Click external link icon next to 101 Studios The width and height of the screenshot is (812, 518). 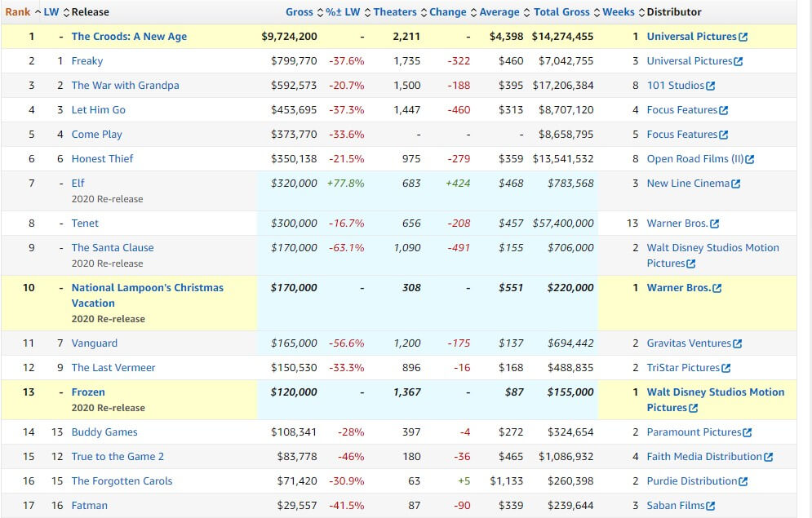click(x=710, y=86)
